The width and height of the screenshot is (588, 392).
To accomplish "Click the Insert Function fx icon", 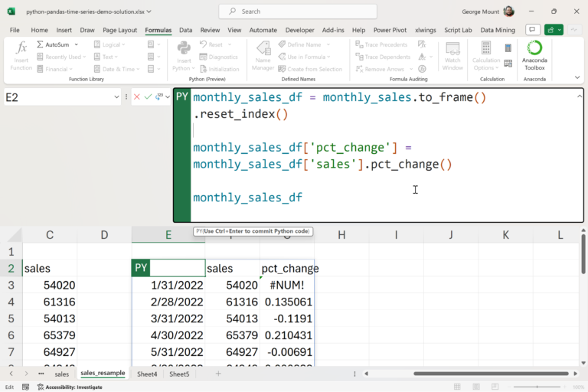I will (x=21, y=48).
